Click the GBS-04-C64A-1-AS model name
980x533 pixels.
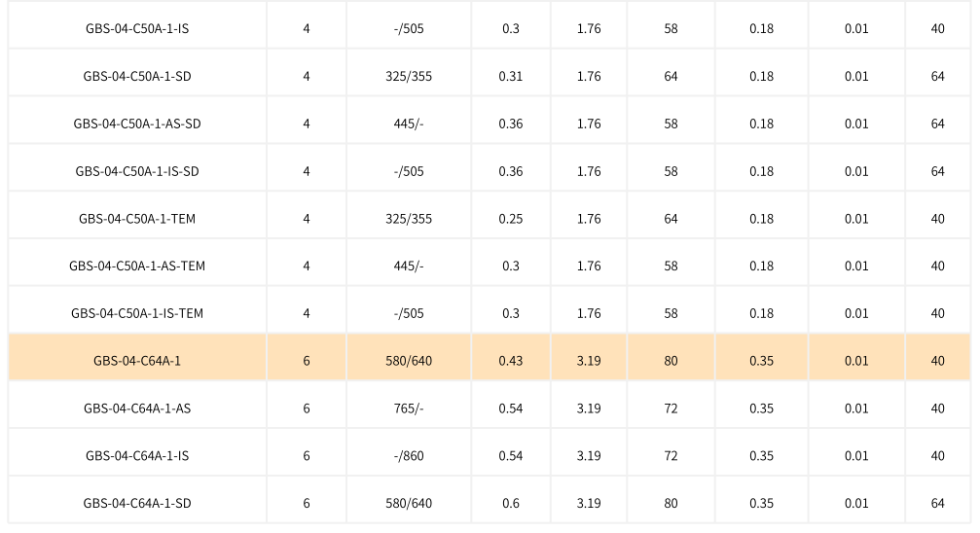(x=137, y=409)
